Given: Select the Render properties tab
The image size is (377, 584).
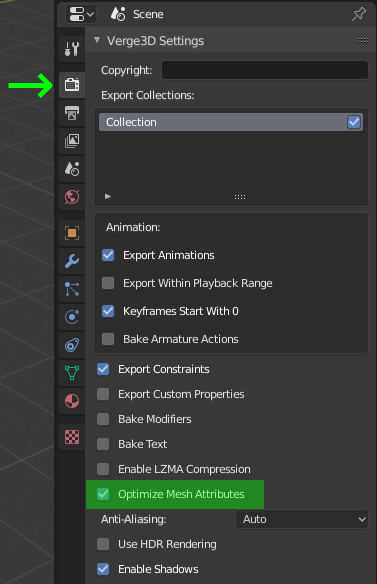Looking at the screenshot, I should [x=72, y=85].
